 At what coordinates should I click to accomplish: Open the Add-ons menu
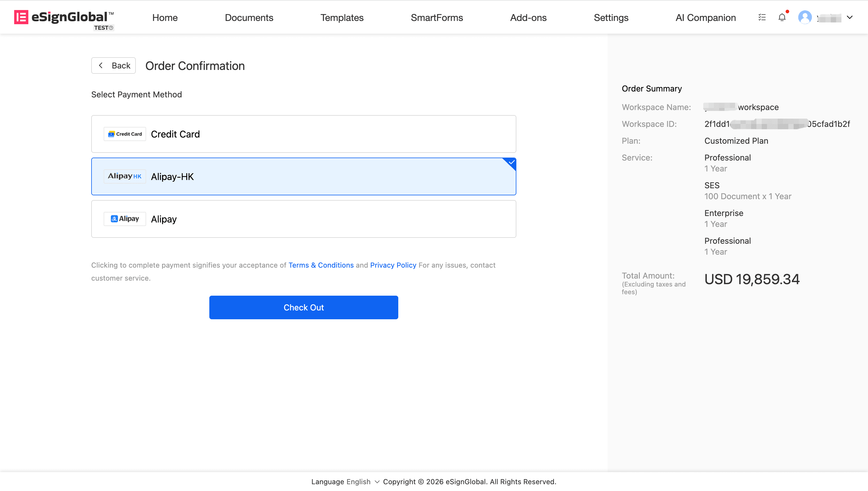[528, 17]
